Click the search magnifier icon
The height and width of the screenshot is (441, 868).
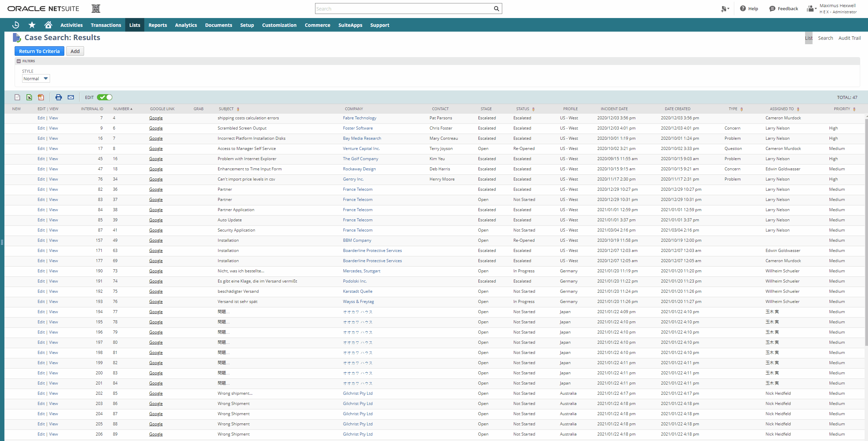[496, 9]
